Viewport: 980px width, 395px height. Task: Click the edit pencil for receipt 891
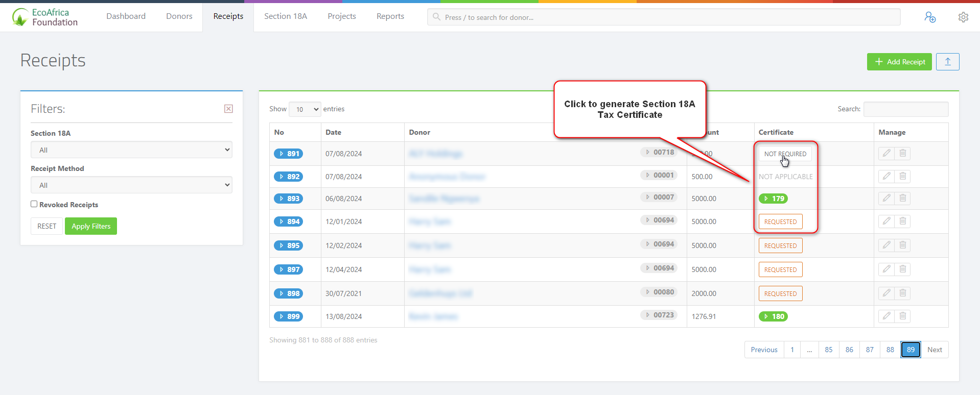[886, 153]
